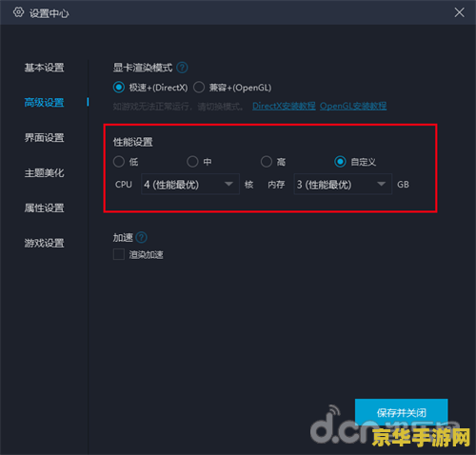Viewport: 476px width, 455px height.
Task: Open the DirectX安装教程 link
Action: 284,106
